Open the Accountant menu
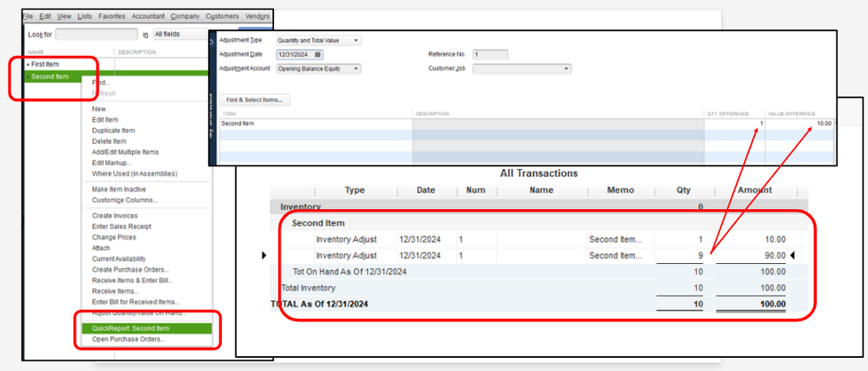This screenshot has height=371, width=868. [149, 17]
